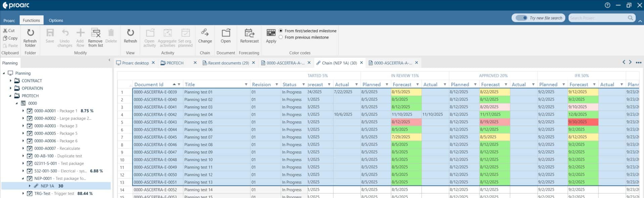
Task: Click the red 9/30/2025 forecast cell
Action: (x=583, y=122)
